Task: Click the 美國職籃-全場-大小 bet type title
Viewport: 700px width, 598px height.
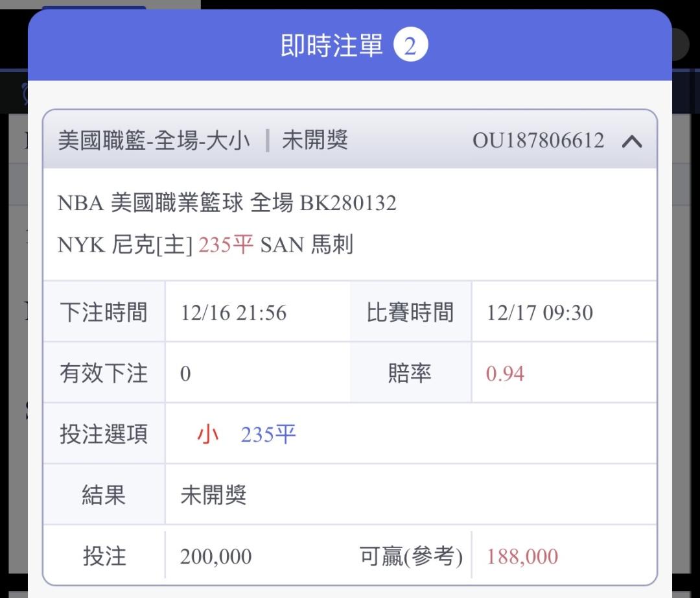Action: (154, 141)
